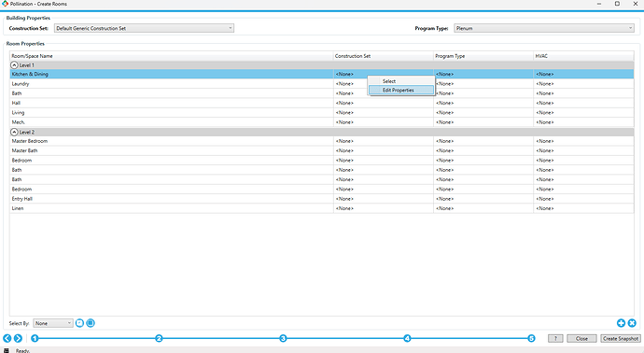
Task: Click the round grid icon beside Select By
Action: click(x=91, y=323)
